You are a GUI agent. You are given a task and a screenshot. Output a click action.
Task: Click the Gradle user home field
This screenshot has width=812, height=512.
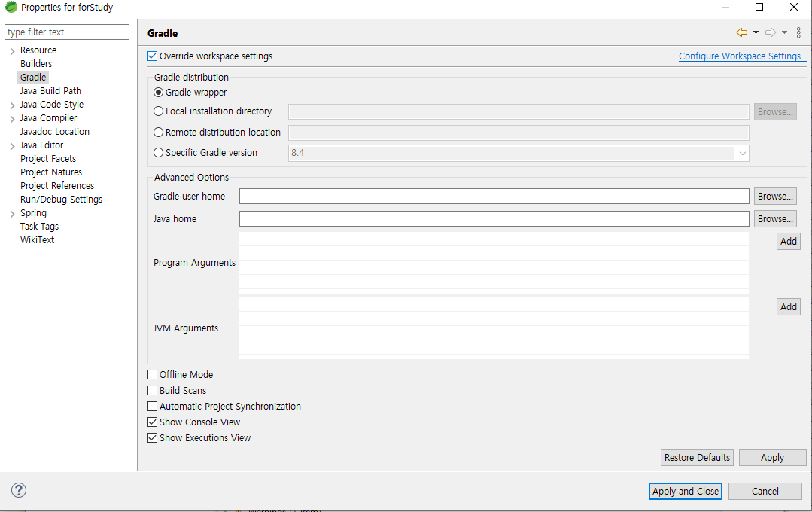494,197
